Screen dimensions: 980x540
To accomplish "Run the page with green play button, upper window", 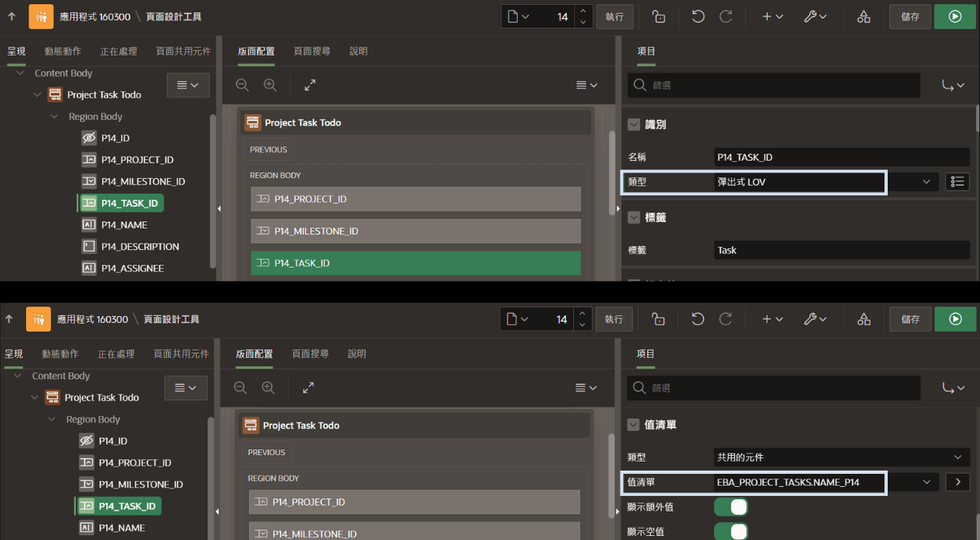I will pyautogui.click(x=955, y=16).
